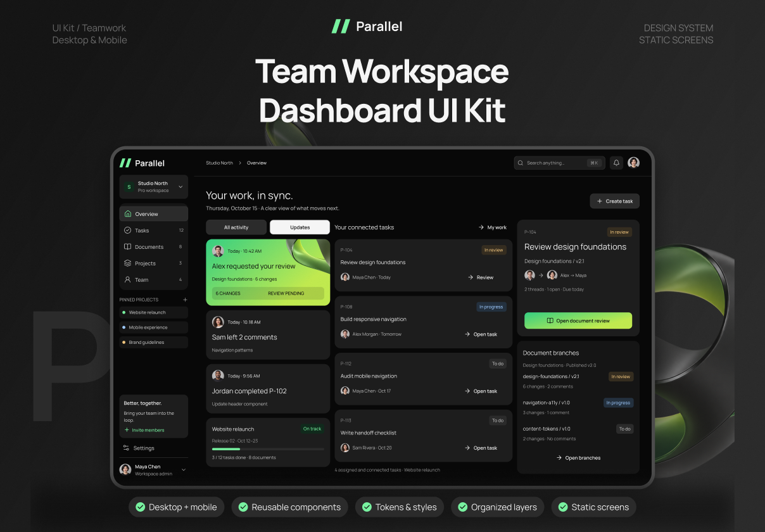Click Sam Rivera's avatar in the P-113 task

click(x=345, y=448)
